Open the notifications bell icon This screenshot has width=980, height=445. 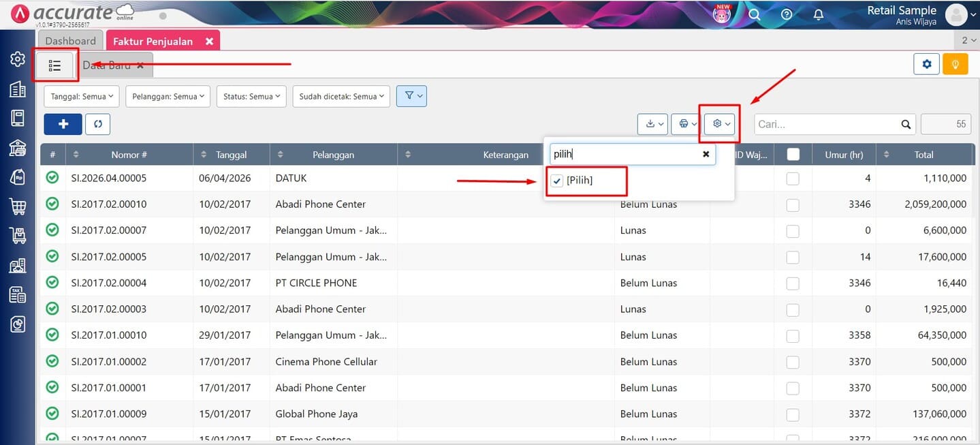819,14
